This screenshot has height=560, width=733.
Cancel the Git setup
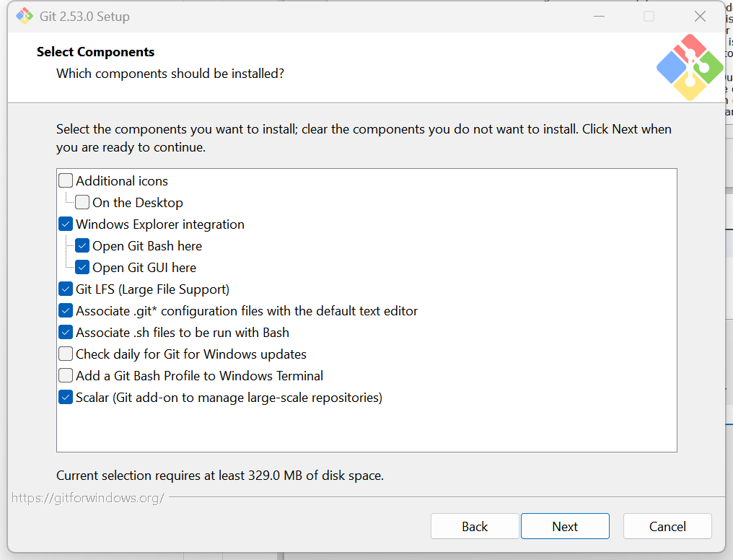[667, 526]
